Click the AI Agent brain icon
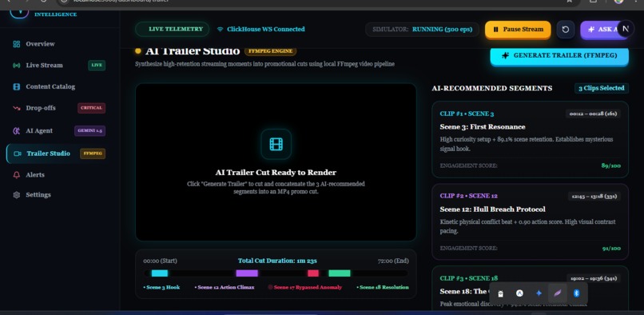Viewport: 644px width, 315px height. point(17,131)
